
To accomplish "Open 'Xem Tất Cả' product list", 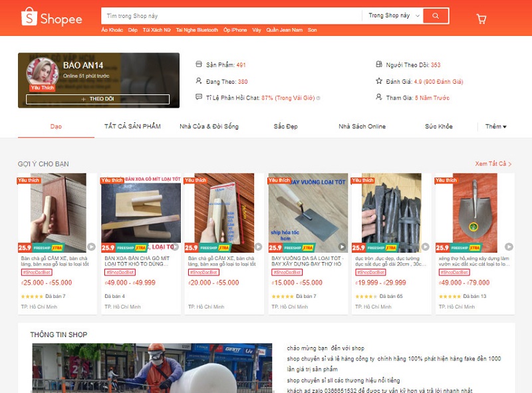I will tap(493, 164).
